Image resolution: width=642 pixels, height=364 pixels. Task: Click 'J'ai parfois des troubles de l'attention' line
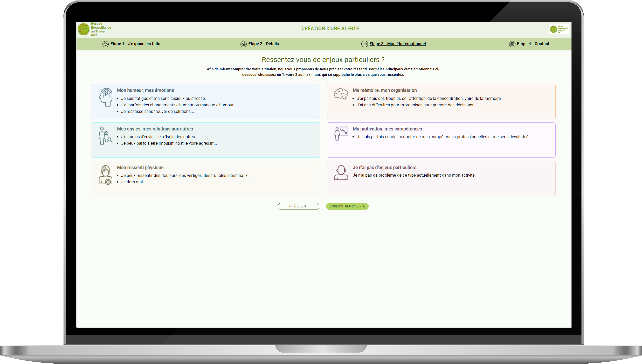pyautogui.click(x=429, y=98)
